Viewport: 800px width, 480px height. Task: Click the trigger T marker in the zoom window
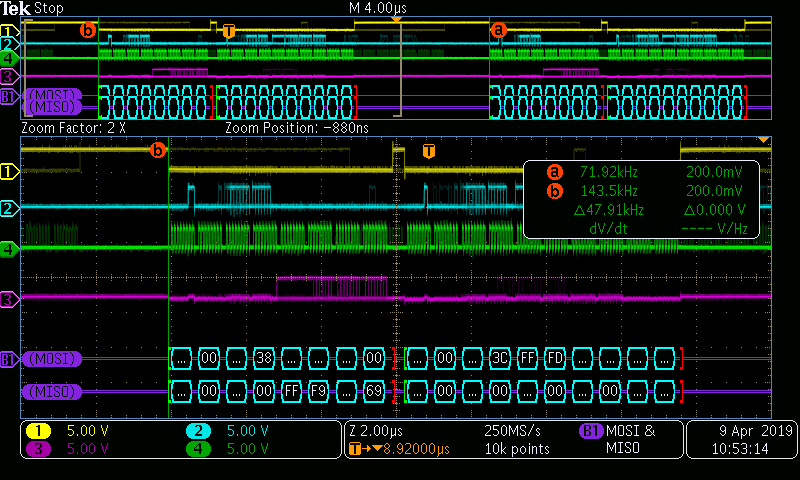(429, 151)
